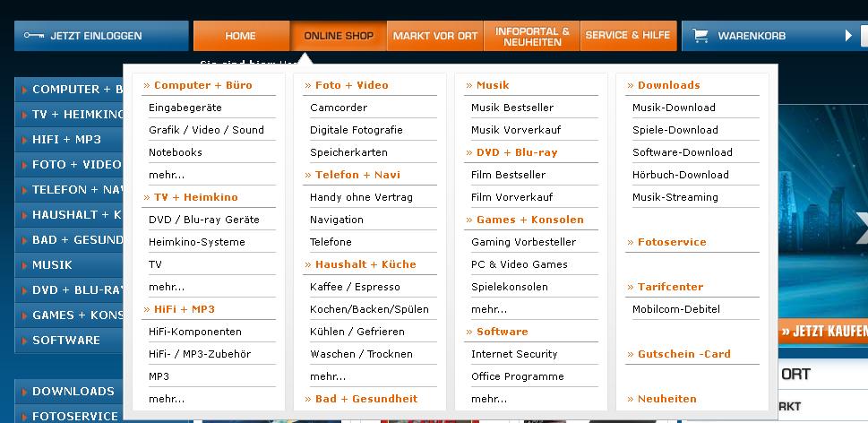This screenshot has height=423, width=868.
Task: Select the Service & Hilfe tab
Action: pyautogui.click(x=627, y=36)
